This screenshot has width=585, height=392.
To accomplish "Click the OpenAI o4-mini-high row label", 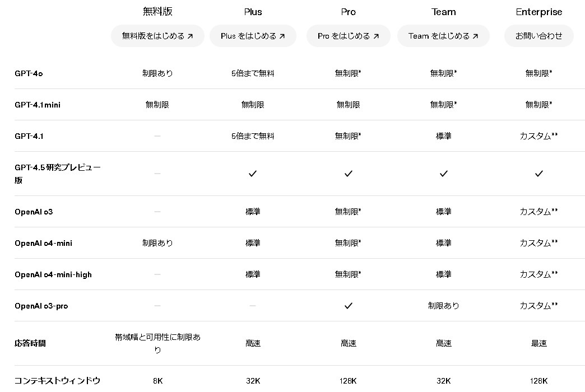I will coord(53,274).
